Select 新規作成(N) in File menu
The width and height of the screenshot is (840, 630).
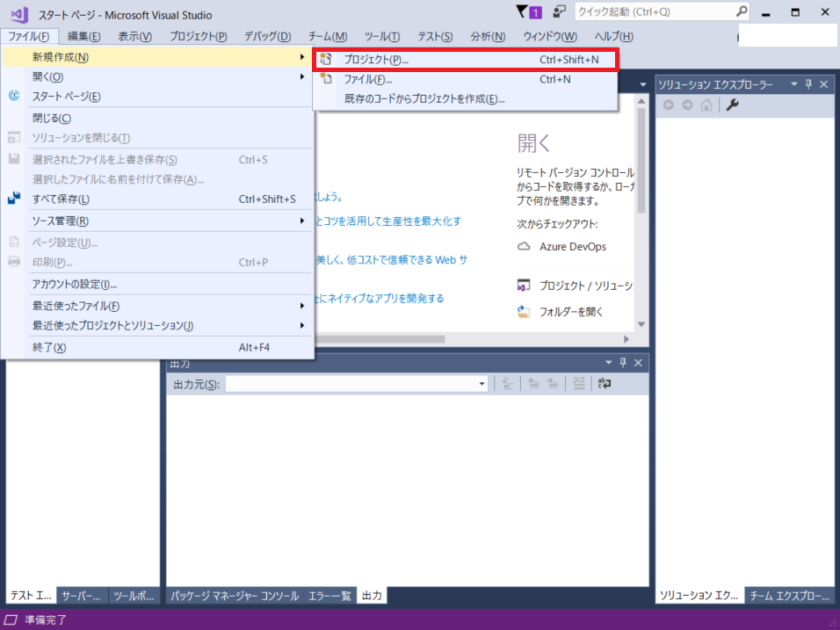pos(157,57)
